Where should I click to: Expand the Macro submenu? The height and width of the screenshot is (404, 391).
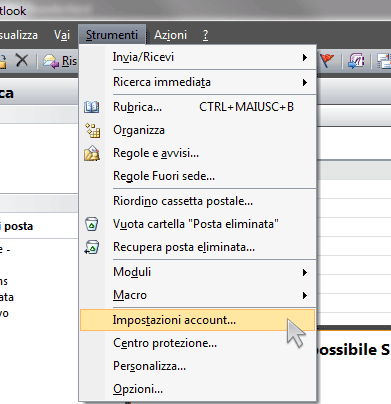(198, 295)
